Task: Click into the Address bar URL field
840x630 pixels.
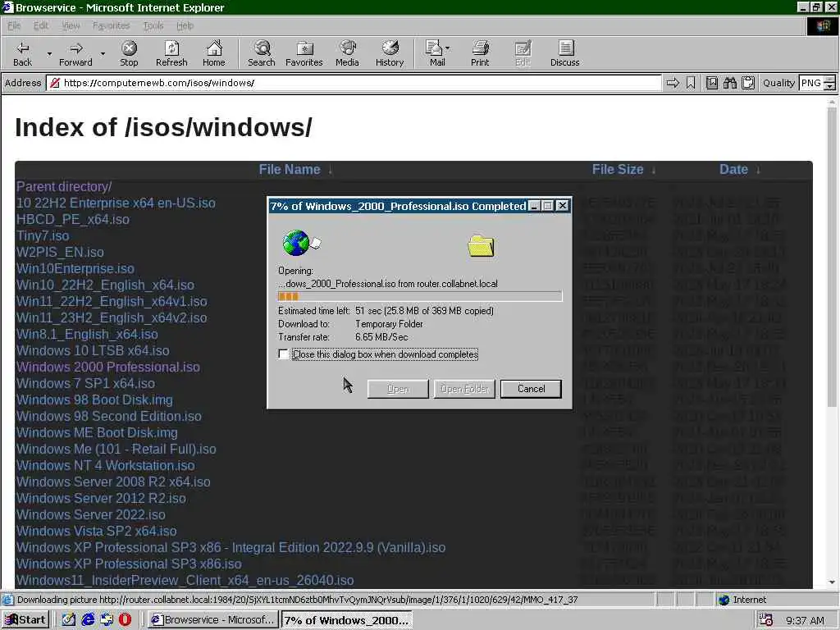Action: tap(354, 83)
